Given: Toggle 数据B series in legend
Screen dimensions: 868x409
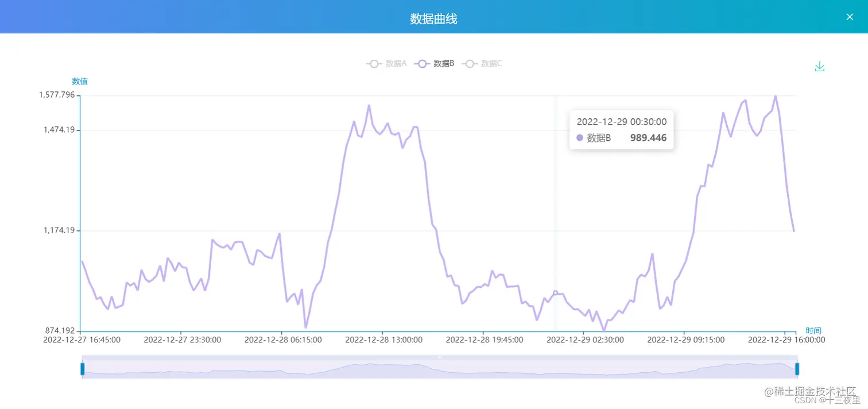Looking at the screenshot, I should (435, 64).
